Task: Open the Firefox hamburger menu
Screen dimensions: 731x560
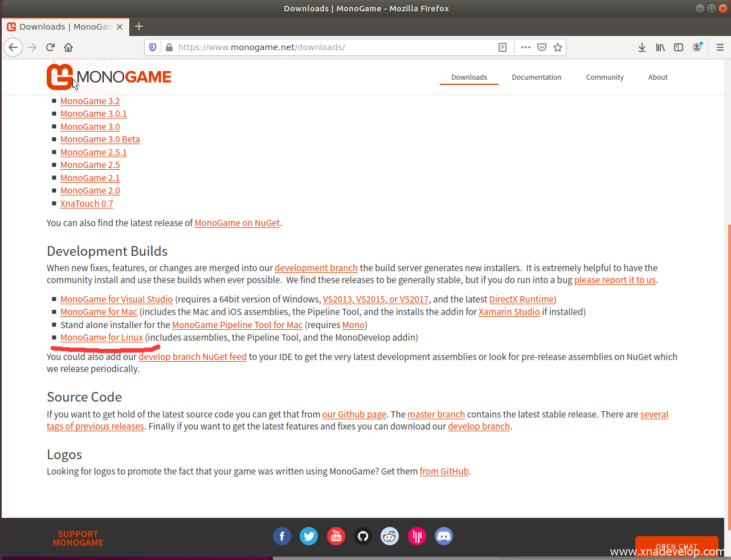Action: coord(720,47)
